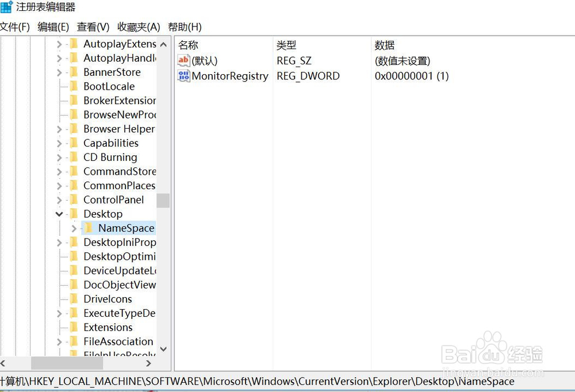Click the horizontal scrollbar right arrow
Image resolution: width=575 pixels, height=392 pixels.
tap(148, 363)
